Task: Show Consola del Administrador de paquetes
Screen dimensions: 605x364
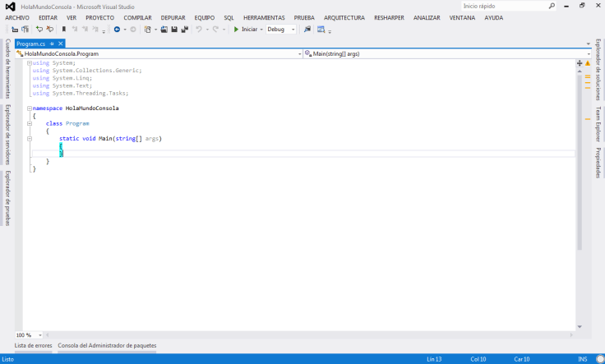Action: point(107,346)
